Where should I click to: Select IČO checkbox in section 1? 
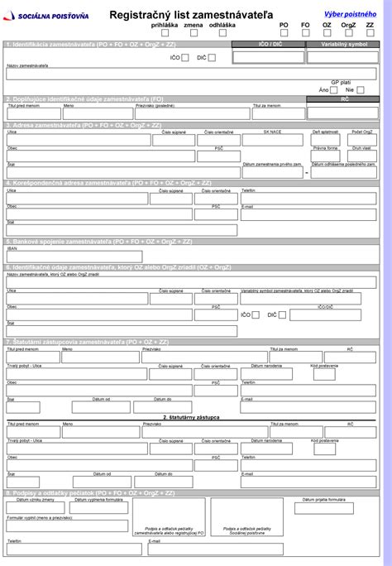coord(185,58)
